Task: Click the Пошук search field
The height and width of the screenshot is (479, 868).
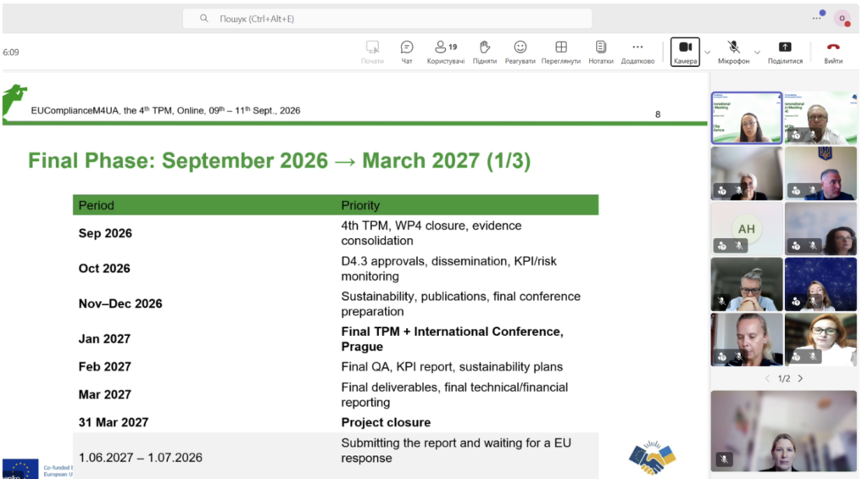Action: click(387, 19)
